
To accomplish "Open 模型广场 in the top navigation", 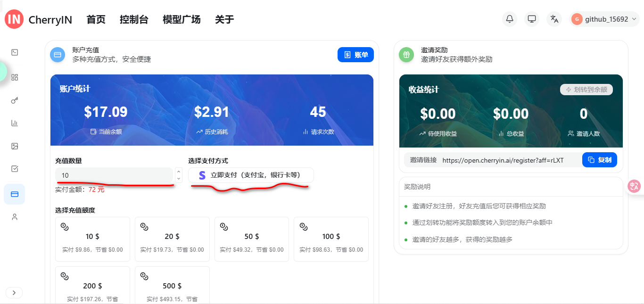I will point(182,19).
